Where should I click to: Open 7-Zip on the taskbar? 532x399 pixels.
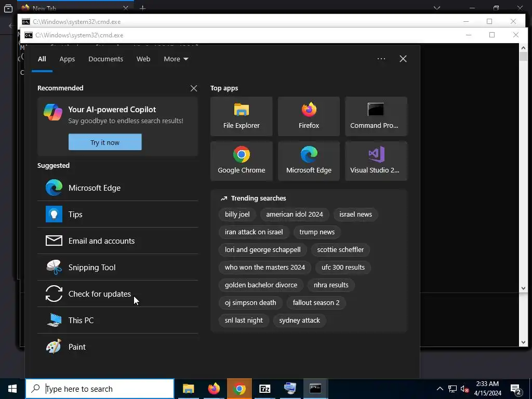coord(264,389)
